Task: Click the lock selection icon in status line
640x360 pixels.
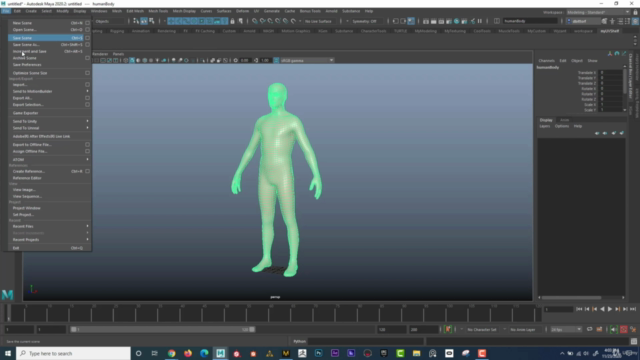Action: coord(233,21)
